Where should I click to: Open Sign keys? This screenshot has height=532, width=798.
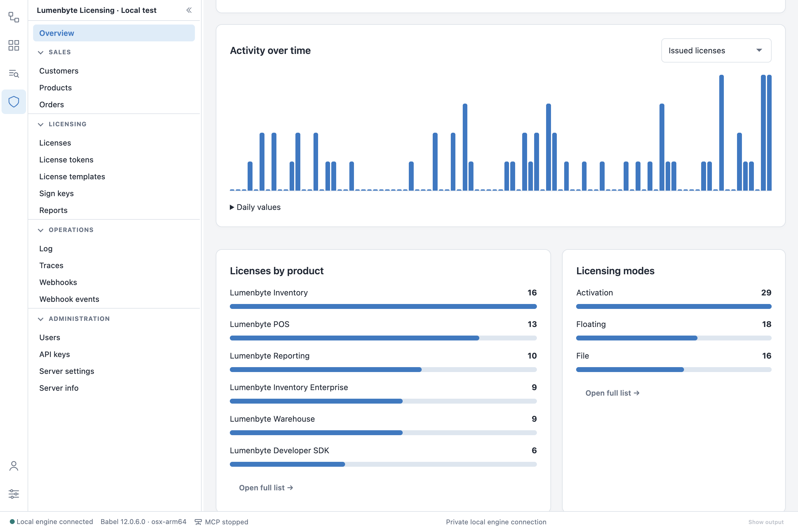pyautogui.click(x=56, y=193)
